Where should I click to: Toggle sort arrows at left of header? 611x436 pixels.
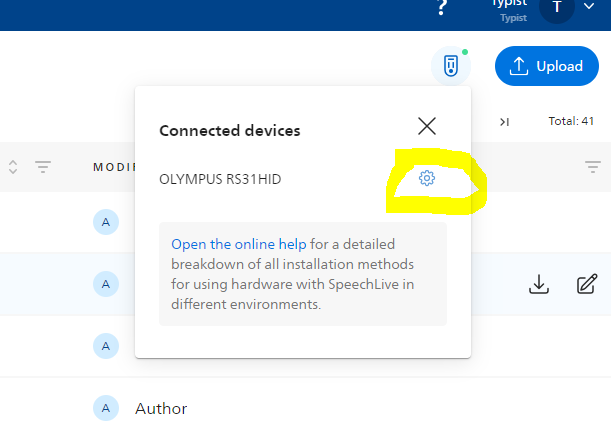click(x=13, y=167)
